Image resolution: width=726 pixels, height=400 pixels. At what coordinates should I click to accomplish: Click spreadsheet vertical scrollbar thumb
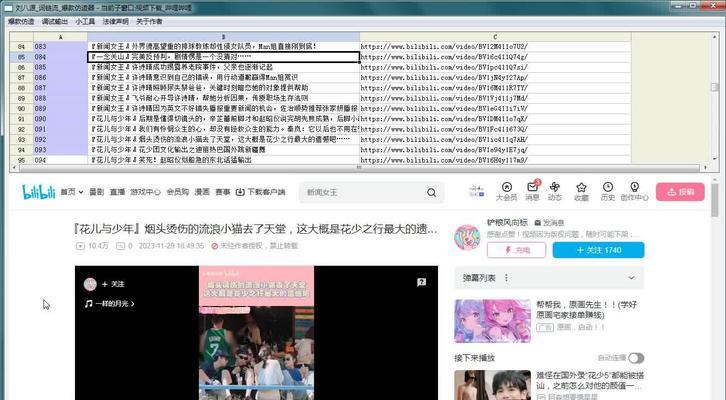[x=714, y=87]
